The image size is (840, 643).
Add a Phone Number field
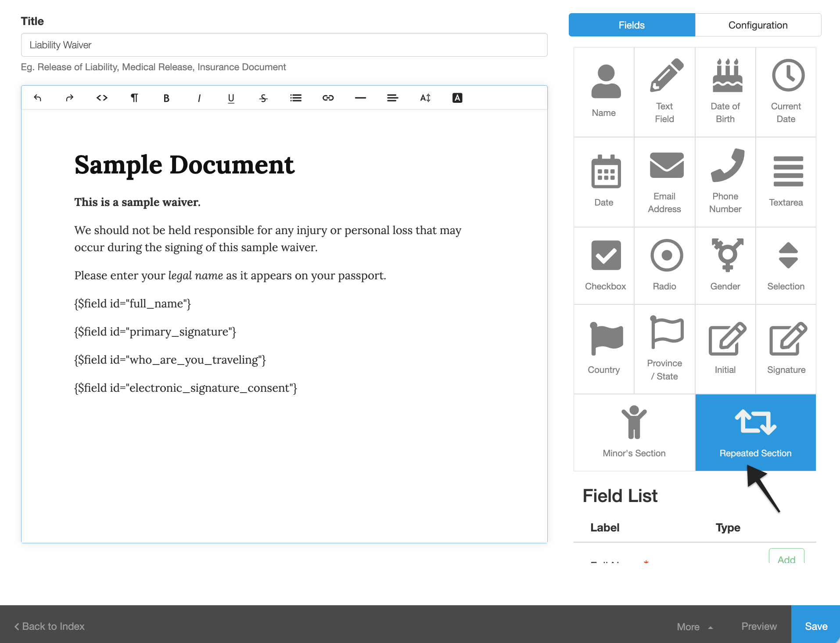point(725,182)
